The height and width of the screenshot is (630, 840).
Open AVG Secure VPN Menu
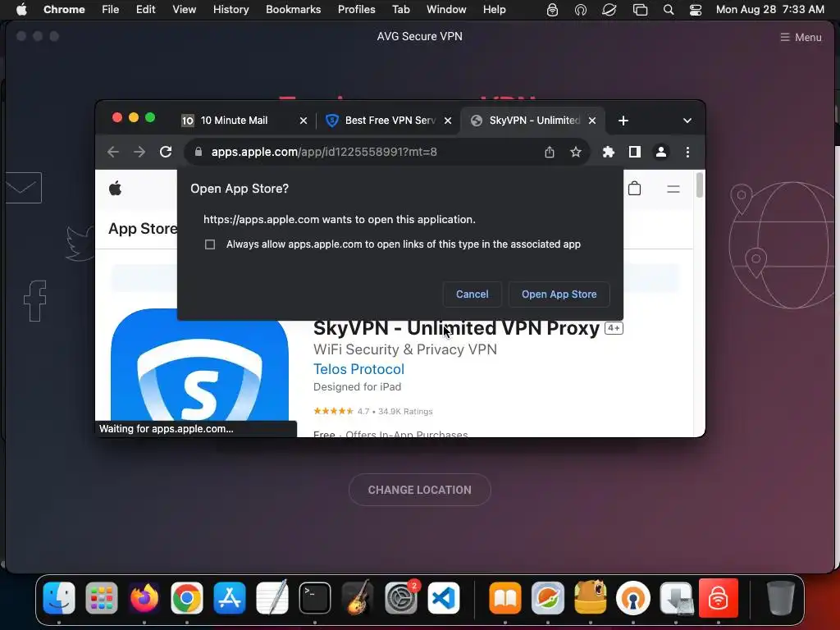pyautogui.click(x=801, y=37)
